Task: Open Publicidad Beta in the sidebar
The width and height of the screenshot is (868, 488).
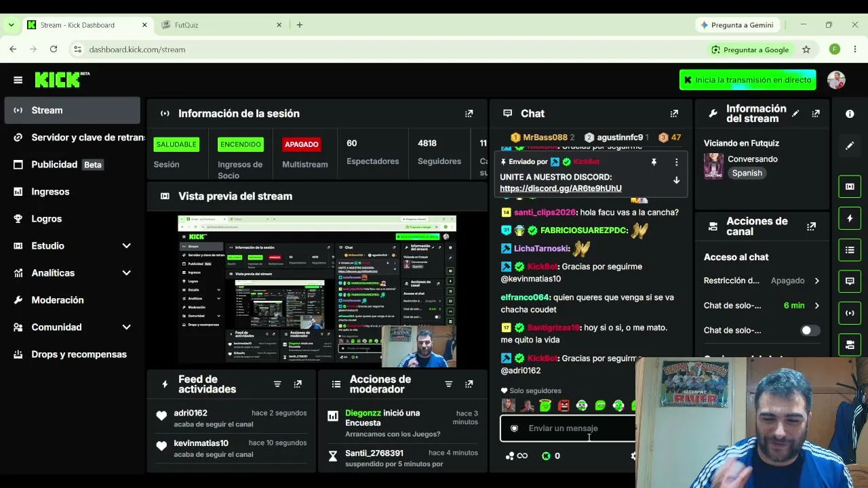Action: click(73, 165)
